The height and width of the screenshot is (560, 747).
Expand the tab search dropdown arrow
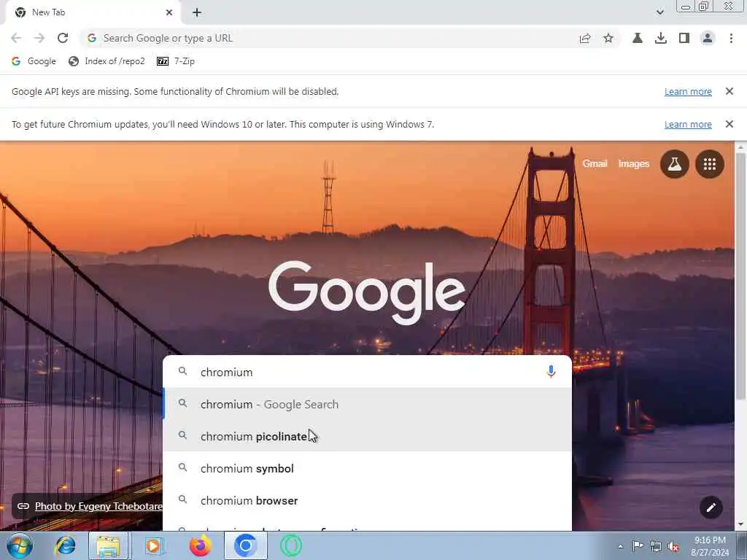(x=659, y=12)
